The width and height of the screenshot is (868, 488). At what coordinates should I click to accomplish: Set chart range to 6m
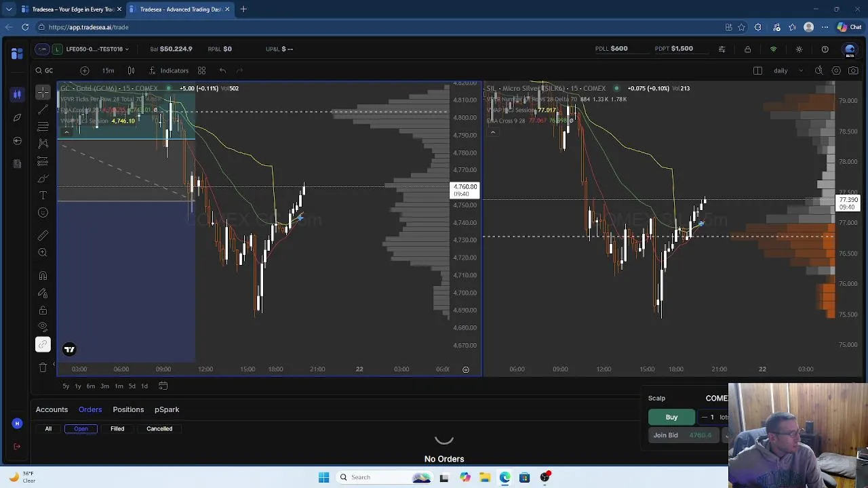[x=90, y=386]
